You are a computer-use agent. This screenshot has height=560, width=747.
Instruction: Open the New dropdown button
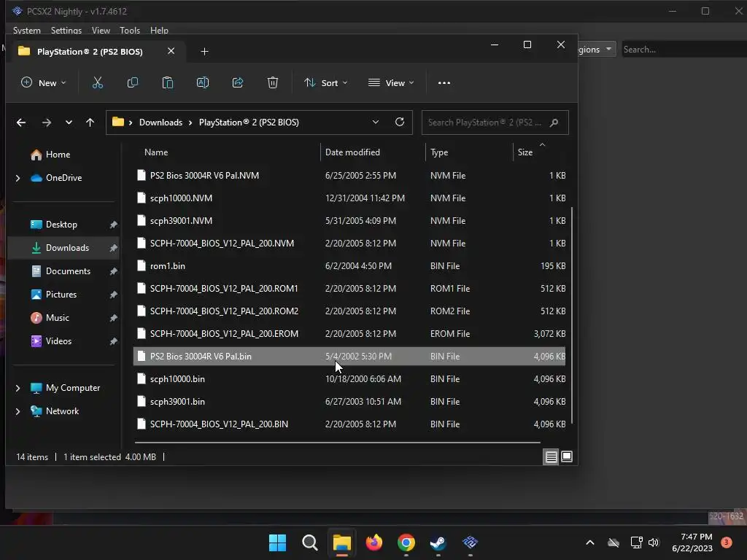[x=43, y=83]
